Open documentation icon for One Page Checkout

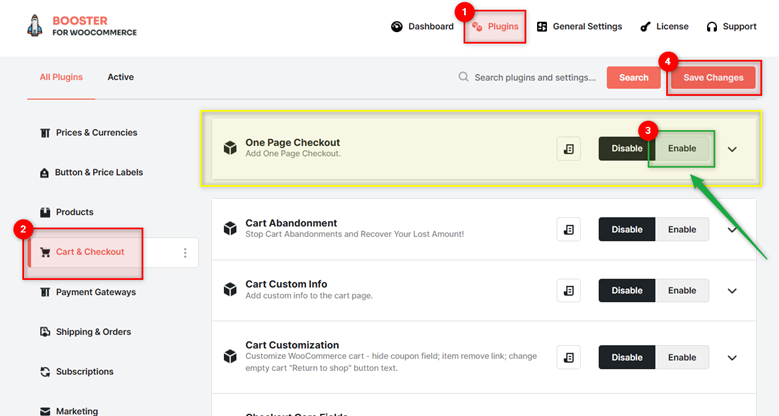click(569, 149)
